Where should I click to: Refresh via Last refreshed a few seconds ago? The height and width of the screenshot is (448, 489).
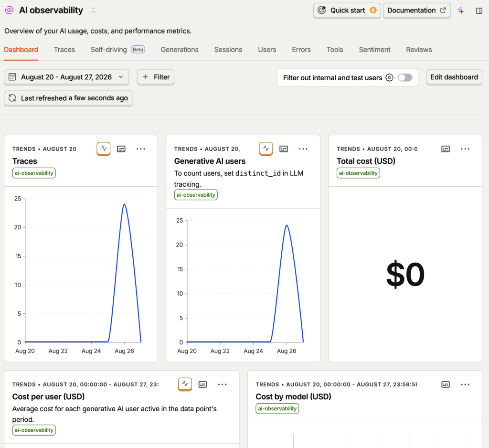68,98
